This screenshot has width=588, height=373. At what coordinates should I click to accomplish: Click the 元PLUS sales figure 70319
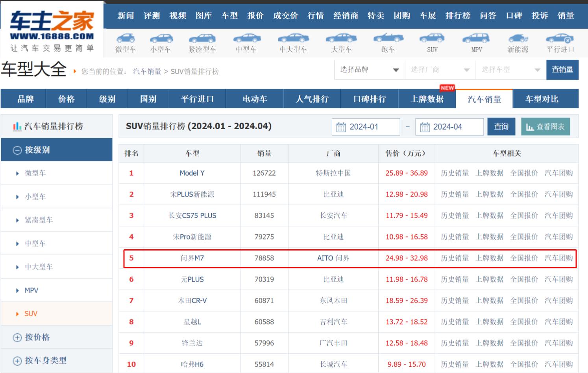click(x=264, y=279)
